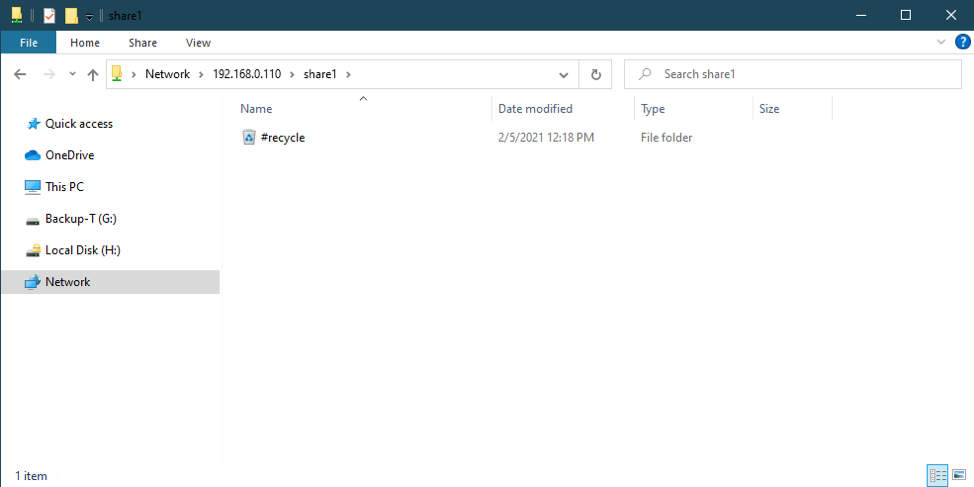Expand the ribbon with chevron
Image resolution: width=974 pixels, height=487 pixels.
pos(941,43)
